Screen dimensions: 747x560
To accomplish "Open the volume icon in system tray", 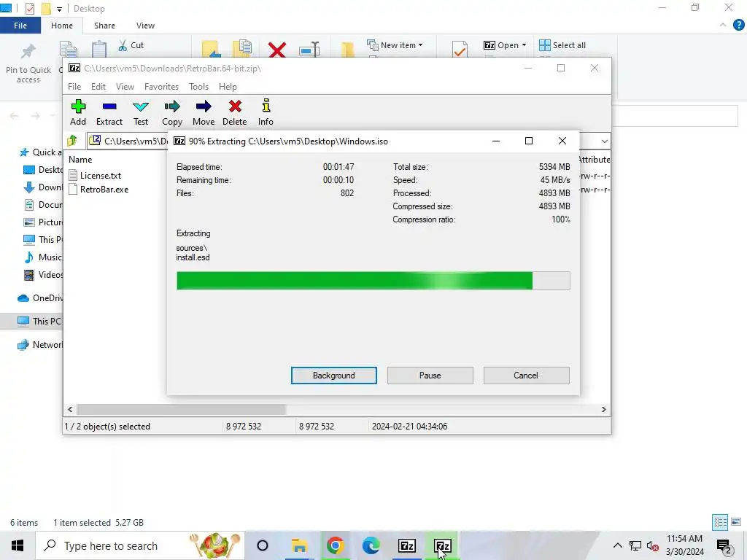I will 652,545.
